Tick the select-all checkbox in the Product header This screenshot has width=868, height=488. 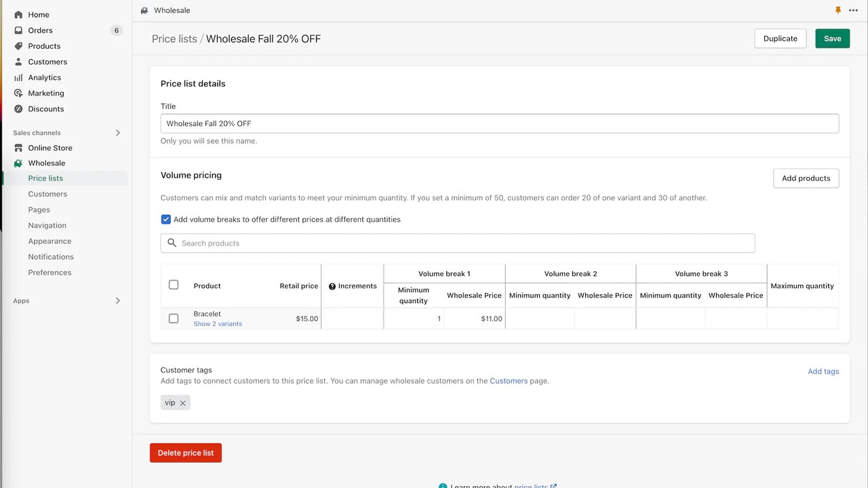(174, 285)
